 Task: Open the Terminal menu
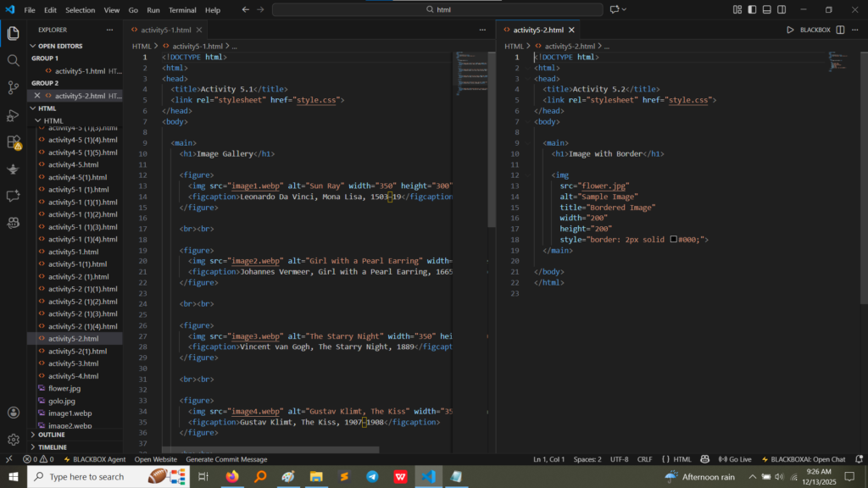[x=182, y=10]
